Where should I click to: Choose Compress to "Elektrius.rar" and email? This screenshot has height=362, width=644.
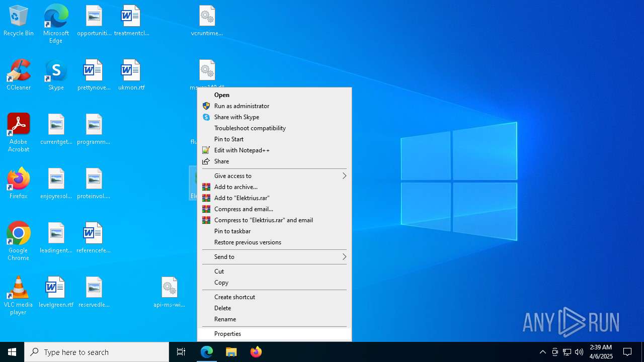point(274,220)
